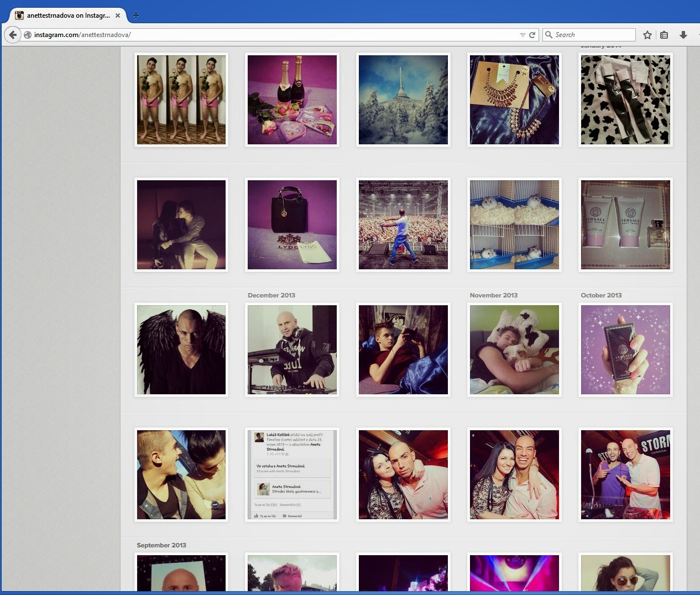This screenshot has width=700, height=595.
Task: Open the Versace lotion tubes photo
Action: point(625,225)
